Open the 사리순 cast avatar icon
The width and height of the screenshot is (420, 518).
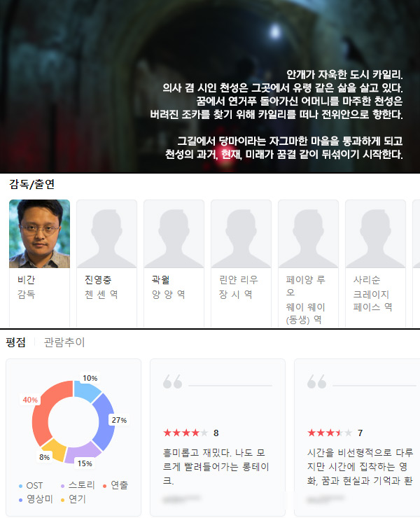[375, 234]
